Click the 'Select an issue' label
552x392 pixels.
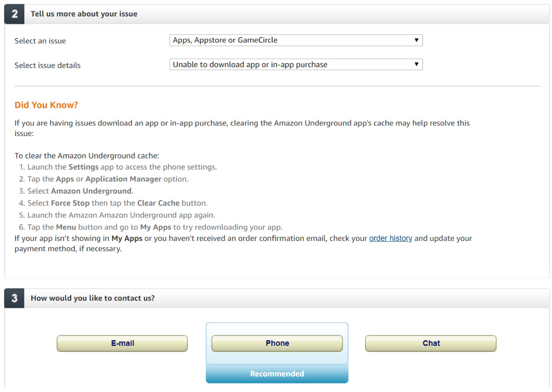[40, 41]
